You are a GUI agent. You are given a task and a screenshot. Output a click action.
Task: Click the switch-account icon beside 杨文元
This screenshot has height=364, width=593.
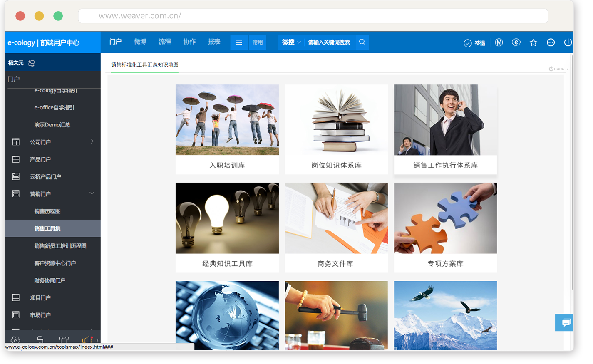pos(31,63)
